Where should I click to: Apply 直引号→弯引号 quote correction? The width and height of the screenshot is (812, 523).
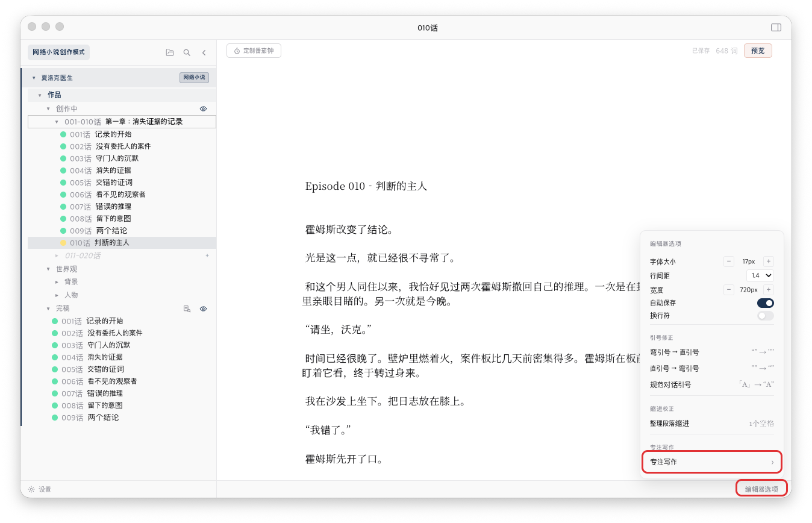tap(712, 368)
